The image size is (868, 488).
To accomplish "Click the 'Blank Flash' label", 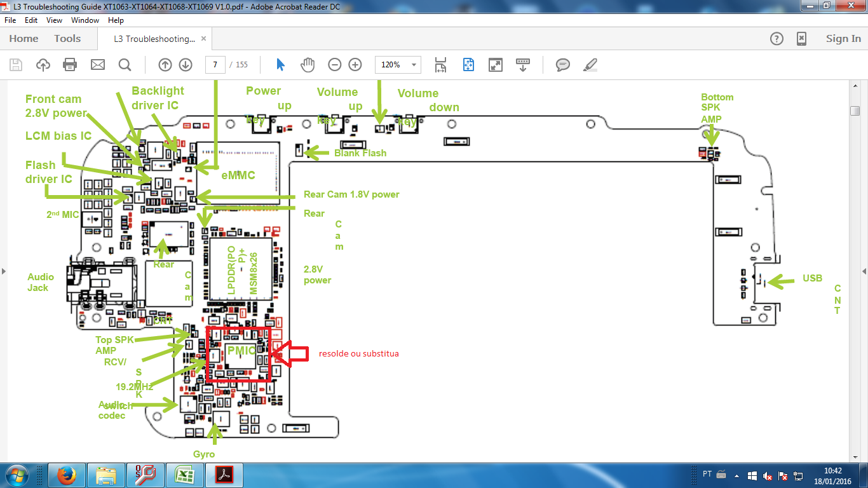I will [x=360, y=152].
